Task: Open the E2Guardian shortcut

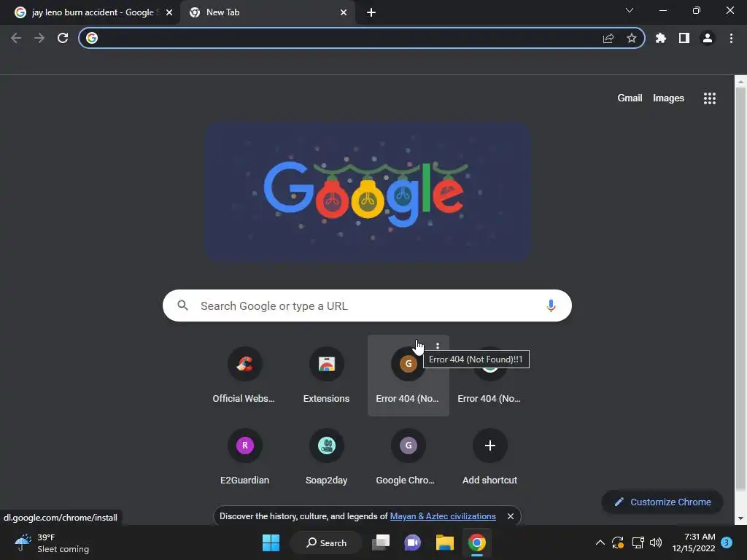Action: point(244,457)
